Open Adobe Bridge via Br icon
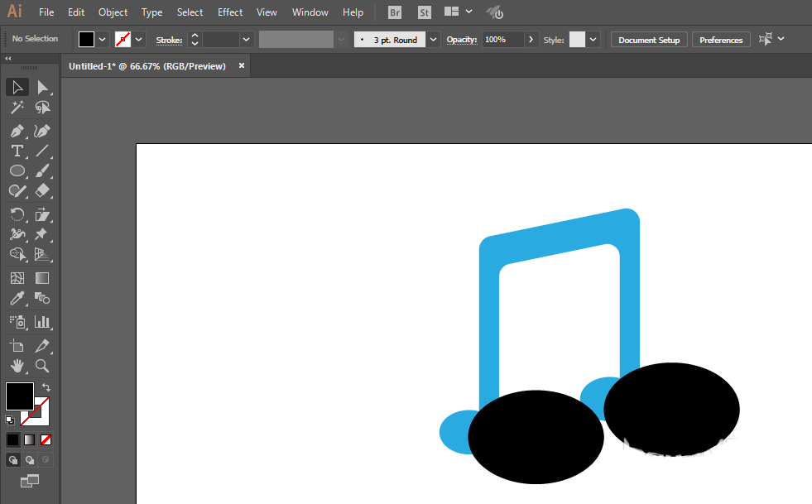This screenshot has height=504, width=812. (396, 12)
